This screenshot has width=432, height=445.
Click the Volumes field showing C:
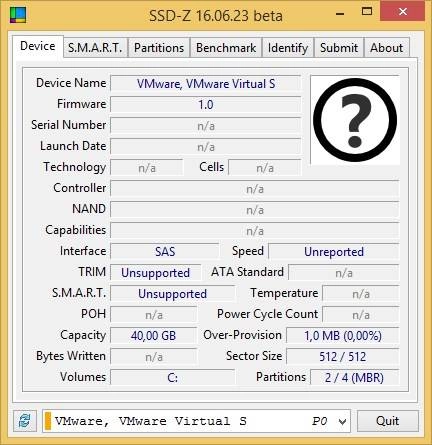point(172,378)
